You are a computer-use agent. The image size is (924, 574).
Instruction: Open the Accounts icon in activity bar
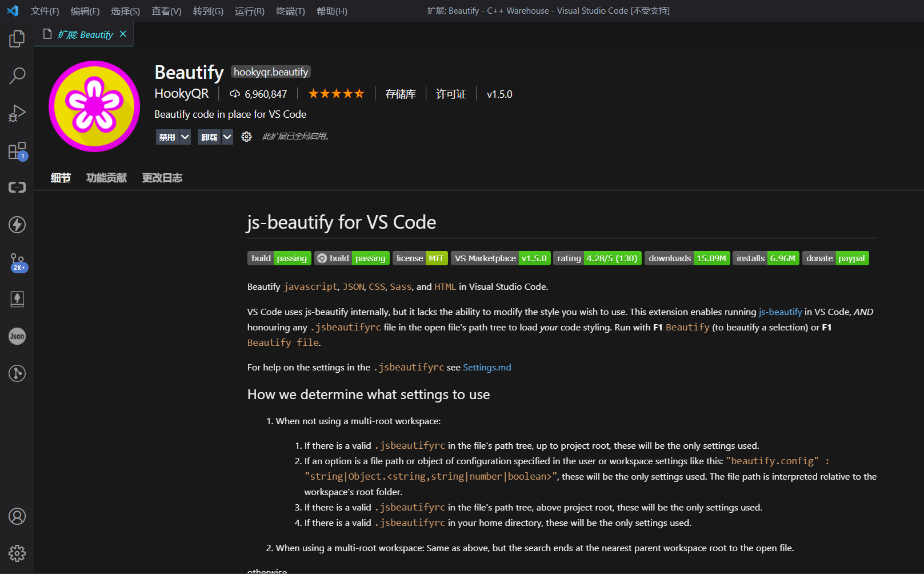17,516
